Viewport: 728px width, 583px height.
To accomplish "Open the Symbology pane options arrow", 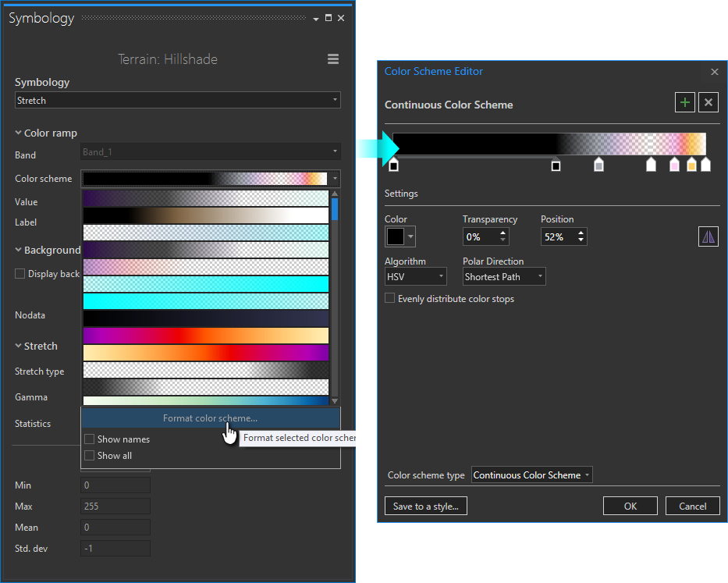I will tap(316, 19).
